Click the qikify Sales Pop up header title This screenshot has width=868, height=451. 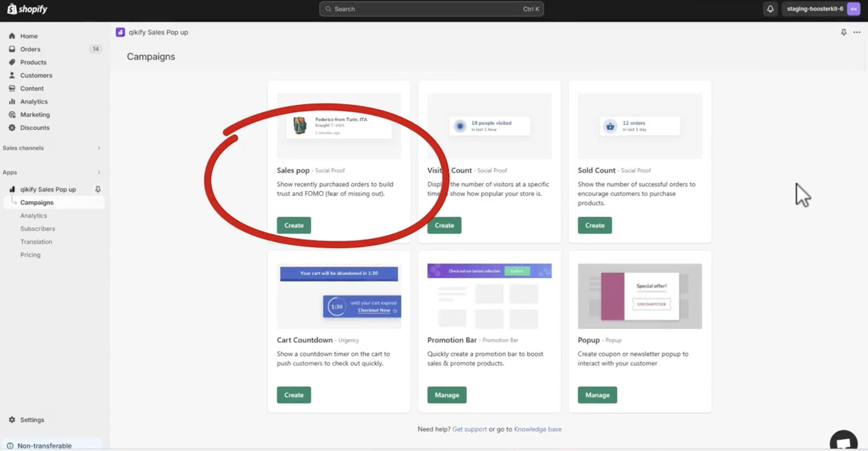(x=158, y=32)
